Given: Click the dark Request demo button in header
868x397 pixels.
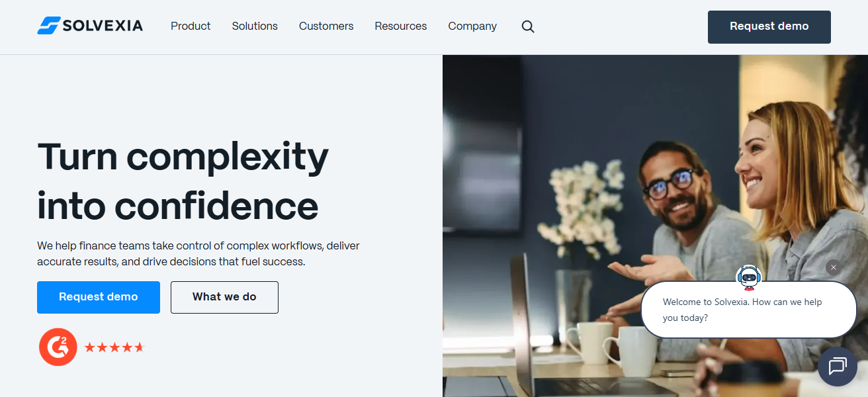Looking at the screenshot, I should (x=769, y=27).
